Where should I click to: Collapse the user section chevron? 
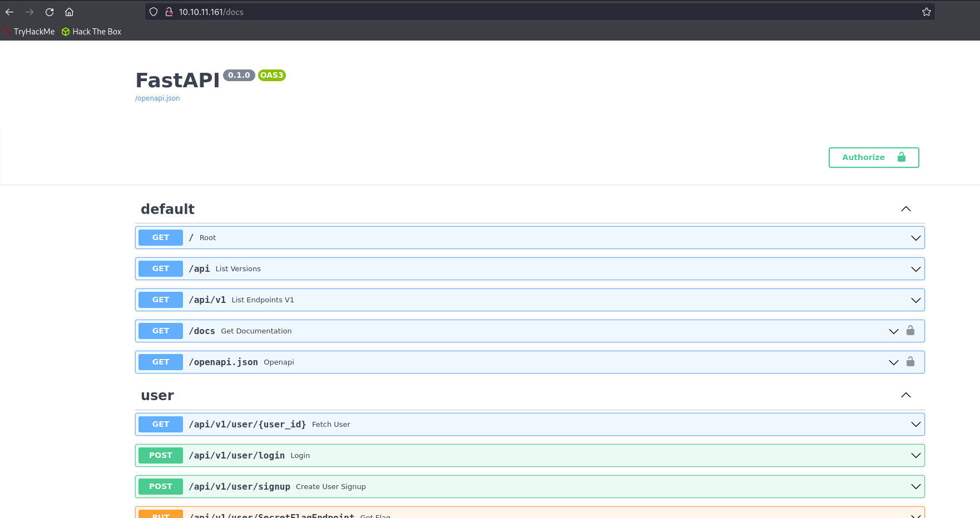906,395
